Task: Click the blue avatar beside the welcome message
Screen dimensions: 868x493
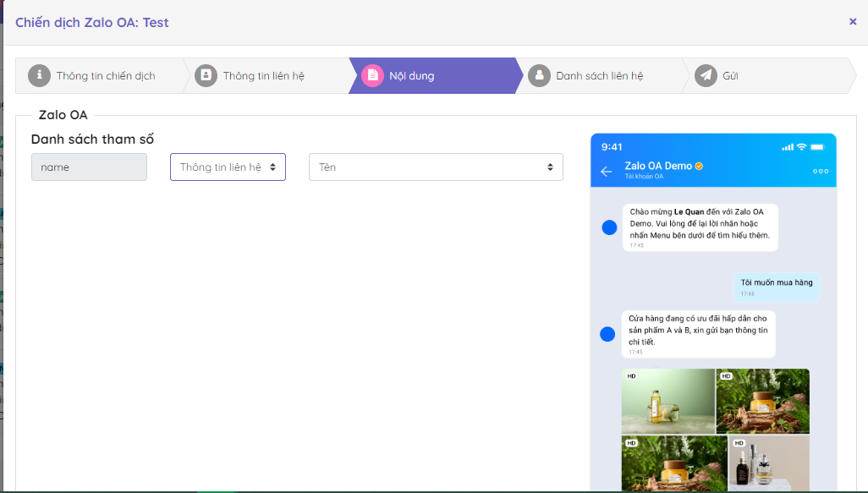Action: click(x=609, y=227)
